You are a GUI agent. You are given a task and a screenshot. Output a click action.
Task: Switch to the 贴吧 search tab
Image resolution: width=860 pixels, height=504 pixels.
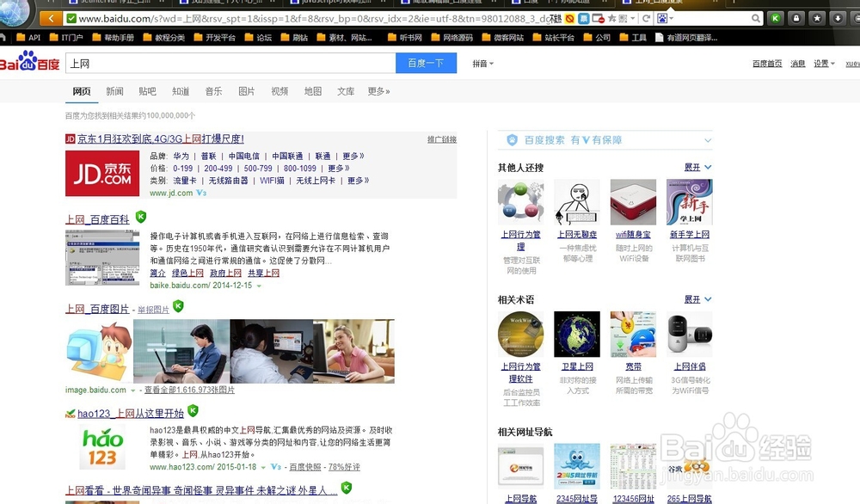pos(148,91)
